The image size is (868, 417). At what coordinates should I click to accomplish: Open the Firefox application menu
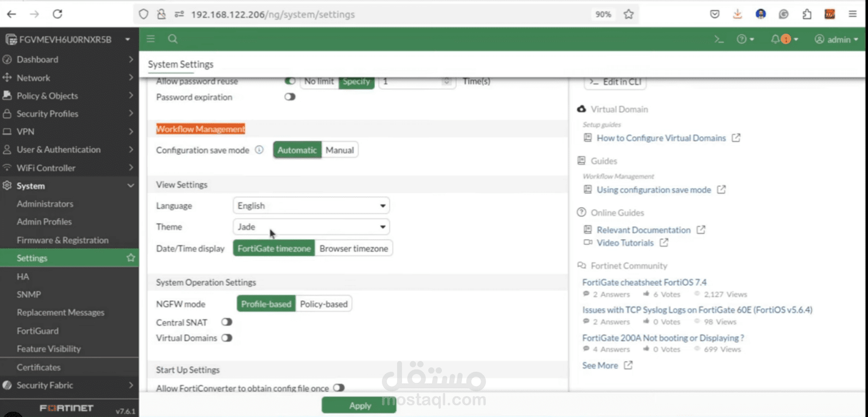[x=852, y=14]
